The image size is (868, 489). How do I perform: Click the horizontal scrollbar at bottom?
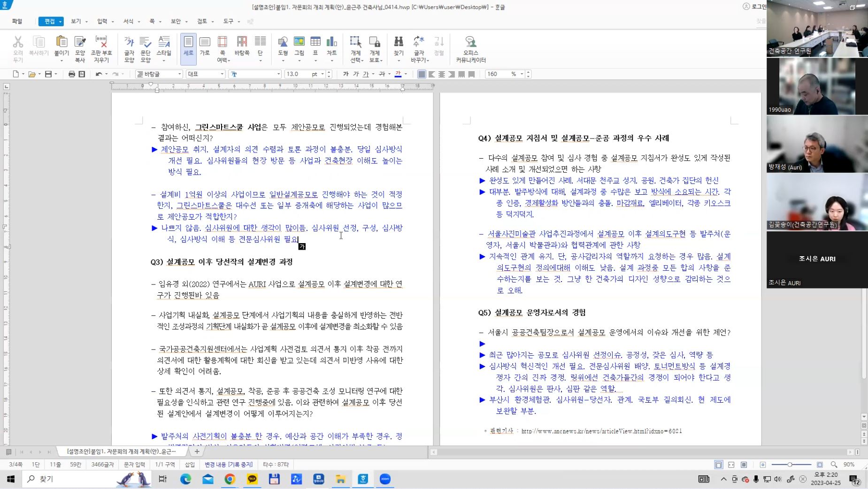[x=642, y=452]
